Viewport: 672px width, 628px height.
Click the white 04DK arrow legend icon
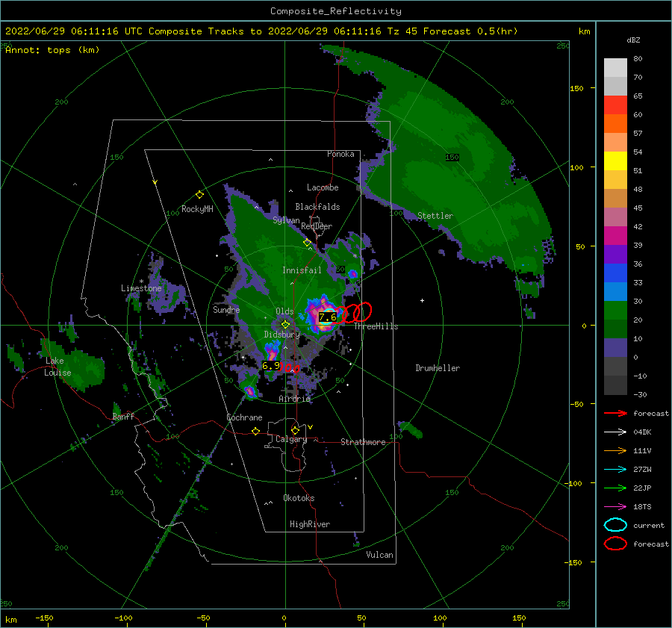tap(615, 432)
